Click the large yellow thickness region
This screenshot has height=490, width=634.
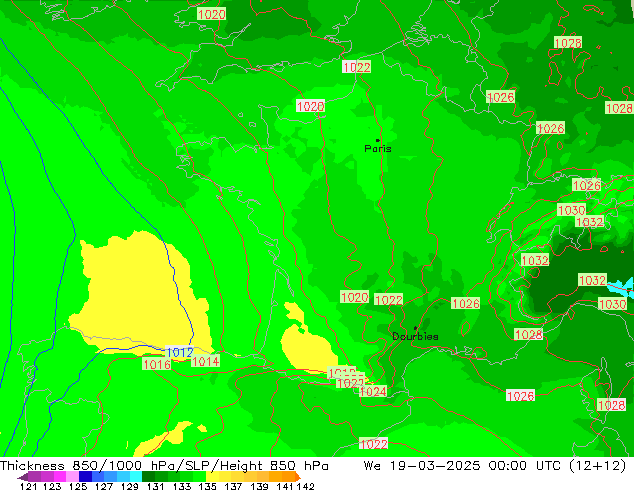(x=130, y=285)
